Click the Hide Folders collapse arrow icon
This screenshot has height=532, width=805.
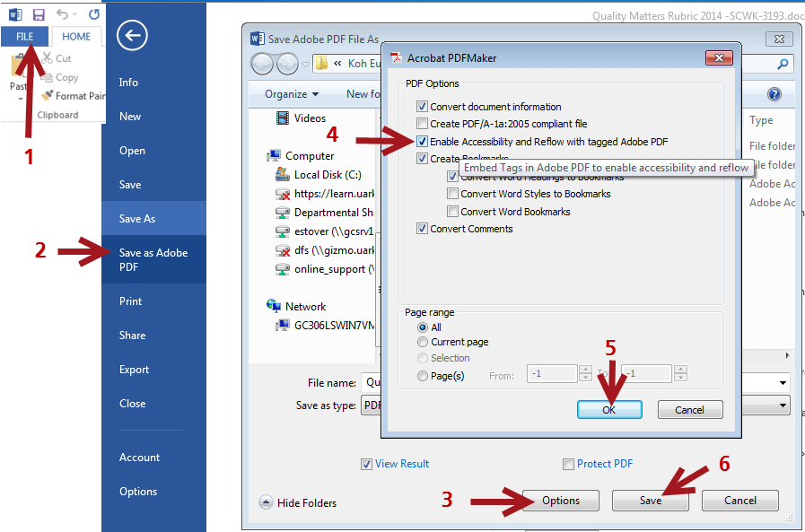266,502
